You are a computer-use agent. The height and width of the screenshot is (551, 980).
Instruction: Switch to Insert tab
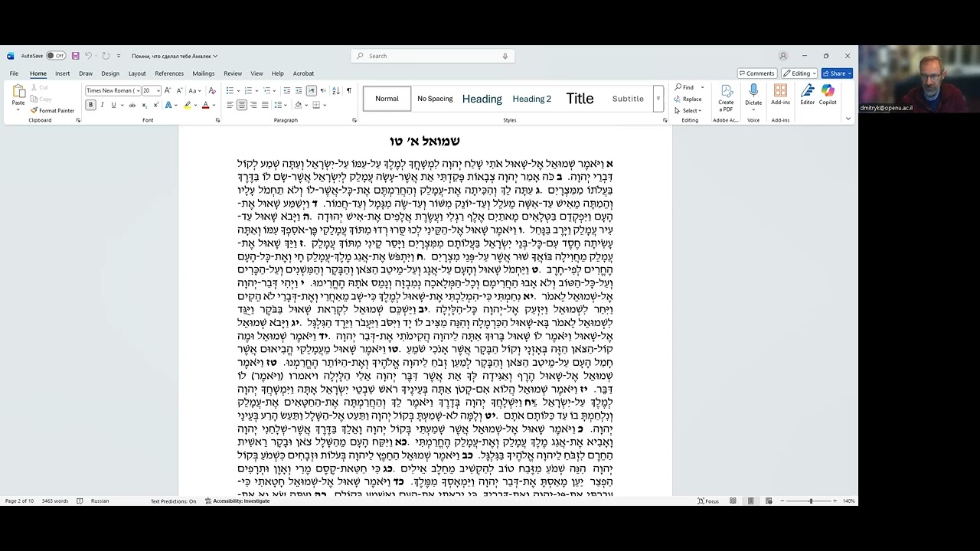pos(62,73)
